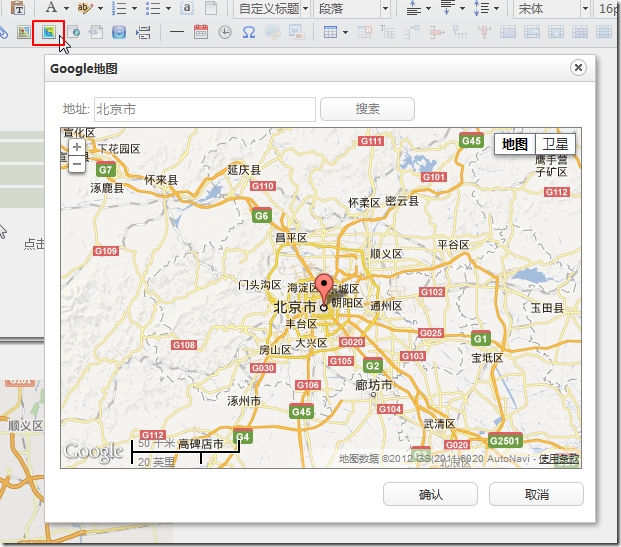Click the insert iframe icon

pos(73,32)
